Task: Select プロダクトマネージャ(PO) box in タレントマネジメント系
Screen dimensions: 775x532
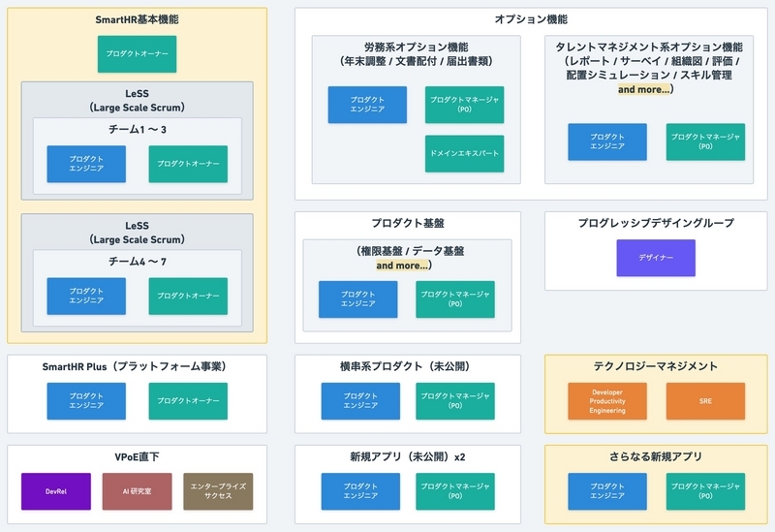Action: pyautogui.click(x=705, y=141)
